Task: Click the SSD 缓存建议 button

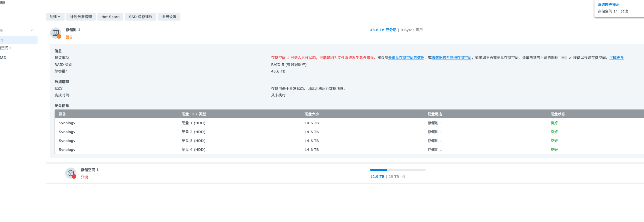Action: tap(141, 17)
